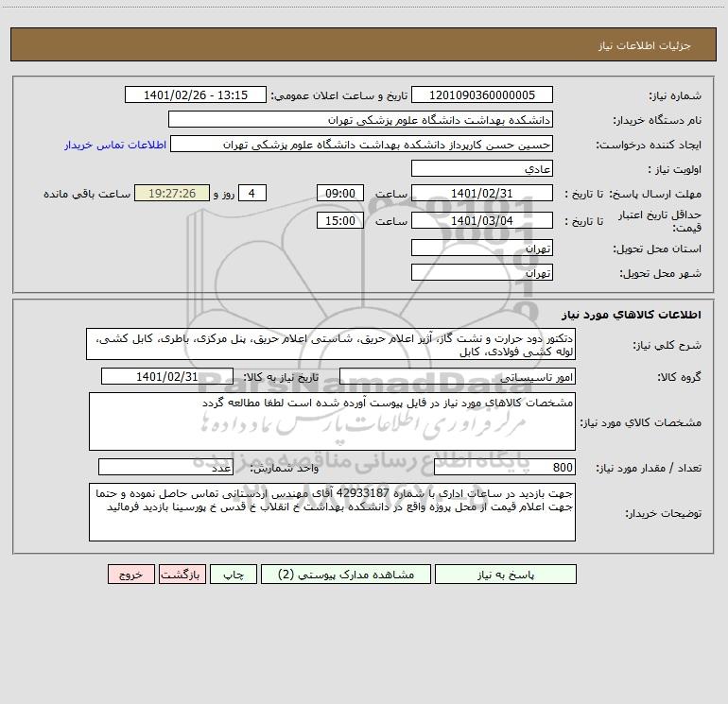Open مشاهده مدارک پیوستی (2) attachments
728x704 pixels.
point(345,574)
